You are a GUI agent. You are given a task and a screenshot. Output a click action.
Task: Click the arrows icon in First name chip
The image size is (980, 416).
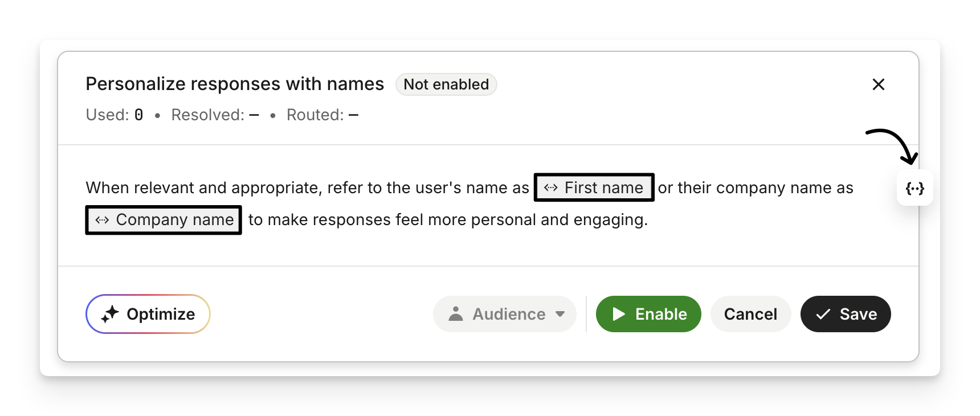pyautogui.click(x=550, y=187)
